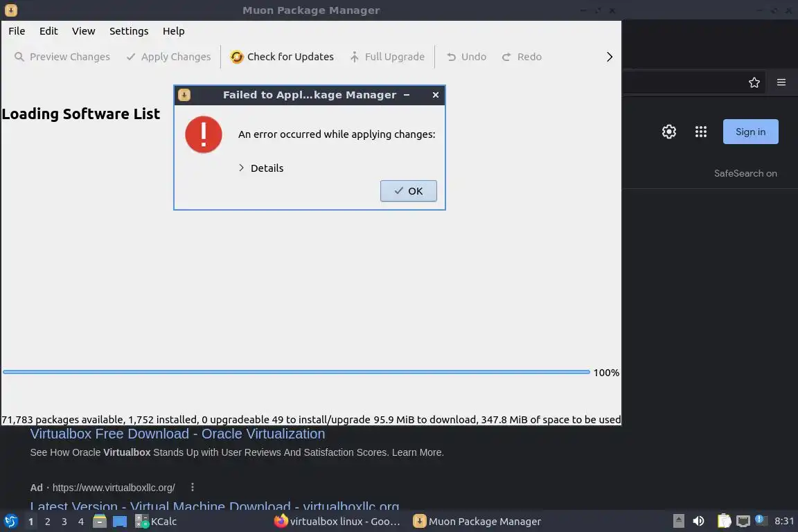Open ad options three-dot menu
Screen dimensions: 798x532
pos(193,487)
